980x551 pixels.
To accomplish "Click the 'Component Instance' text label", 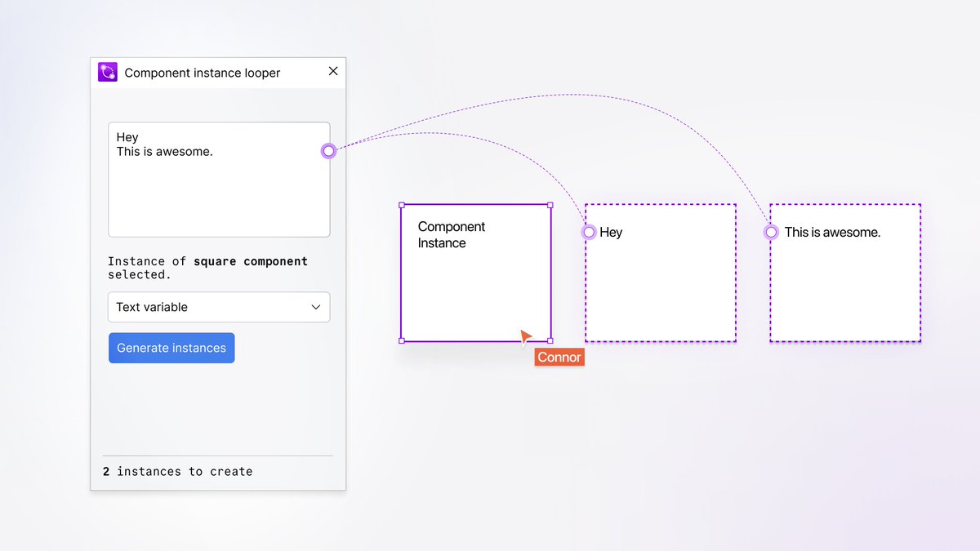I will point(452,235).
